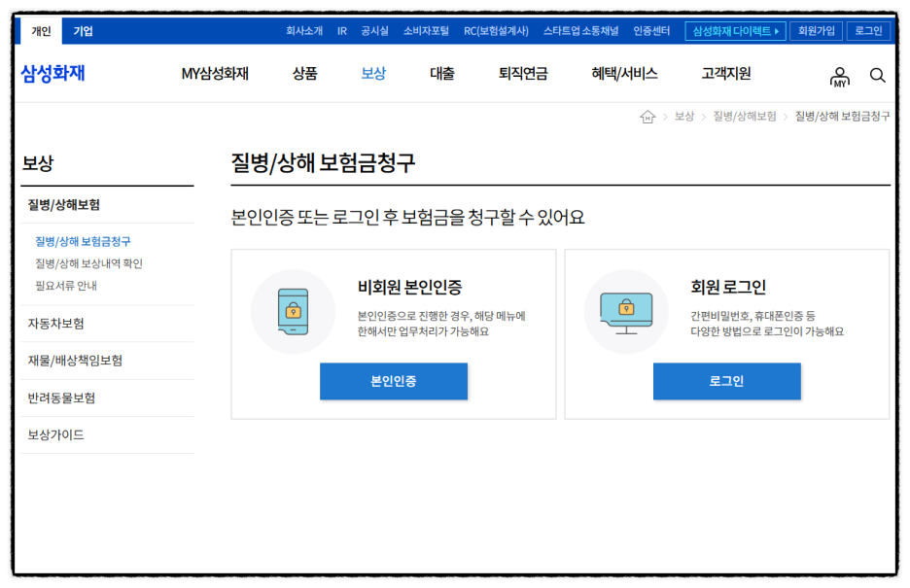Click the page title 질병/상해 보험금청구
The width and height of the screenshot is (910, 588).
point(323,162)
